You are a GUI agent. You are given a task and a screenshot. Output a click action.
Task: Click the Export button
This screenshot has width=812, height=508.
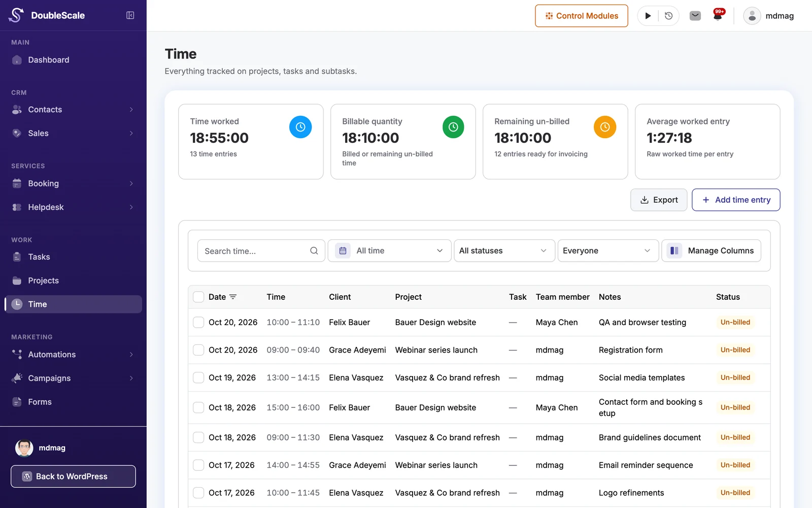pyautogui.click(x=659, y=200)
